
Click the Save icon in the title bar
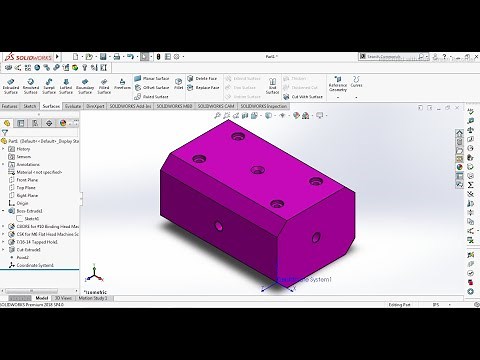pos(103,57)
